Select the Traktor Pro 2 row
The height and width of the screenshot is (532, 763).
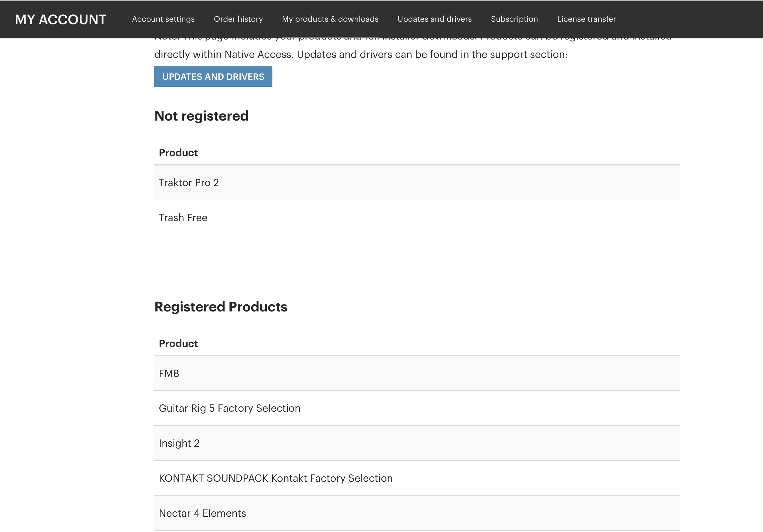(417, 183)
